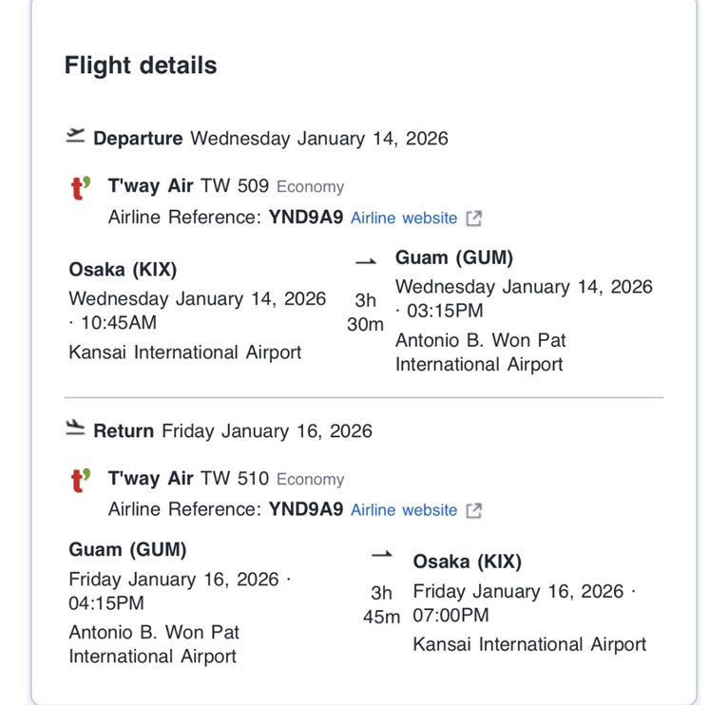Click the return landing plane icon
728x705 pixels.
click(75, 430)
